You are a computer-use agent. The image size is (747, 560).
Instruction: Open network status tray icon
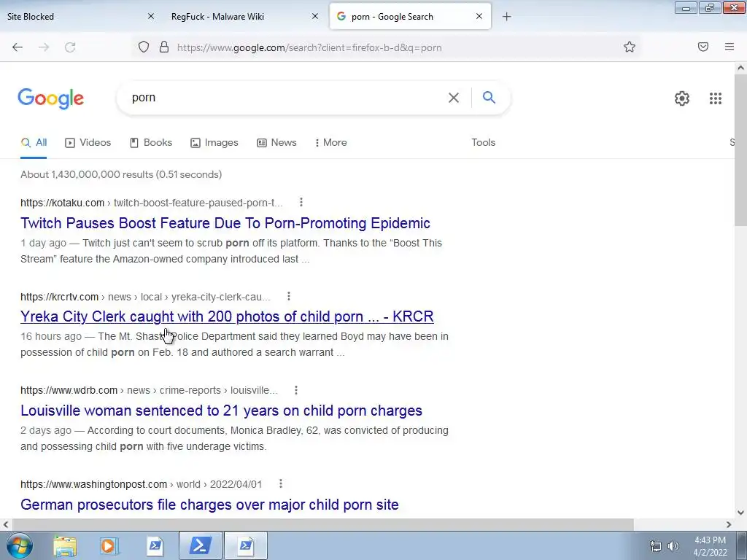tap(656, 546)
